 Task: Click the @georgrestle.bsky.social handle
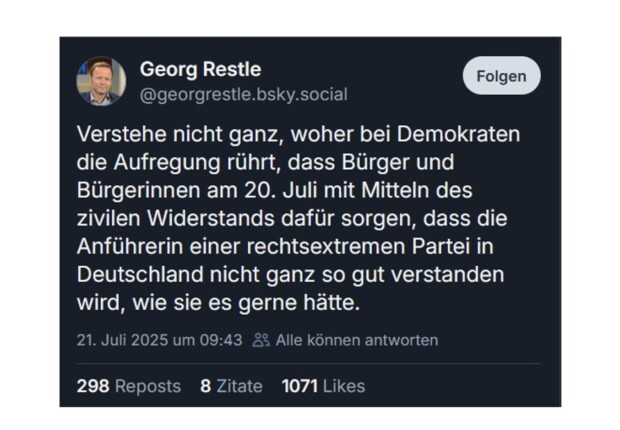[x=243, y=95]
